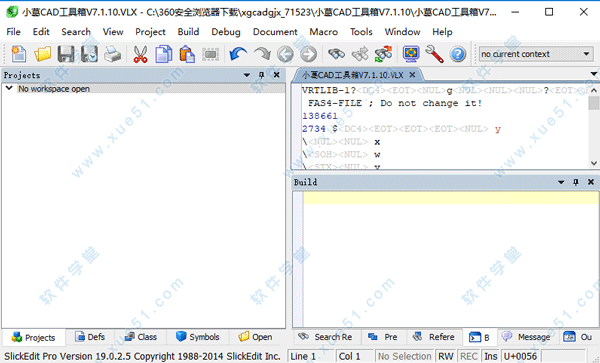Screen dimensions: 600x363
Task: Switch to the Pre tab
Action: 383,337
